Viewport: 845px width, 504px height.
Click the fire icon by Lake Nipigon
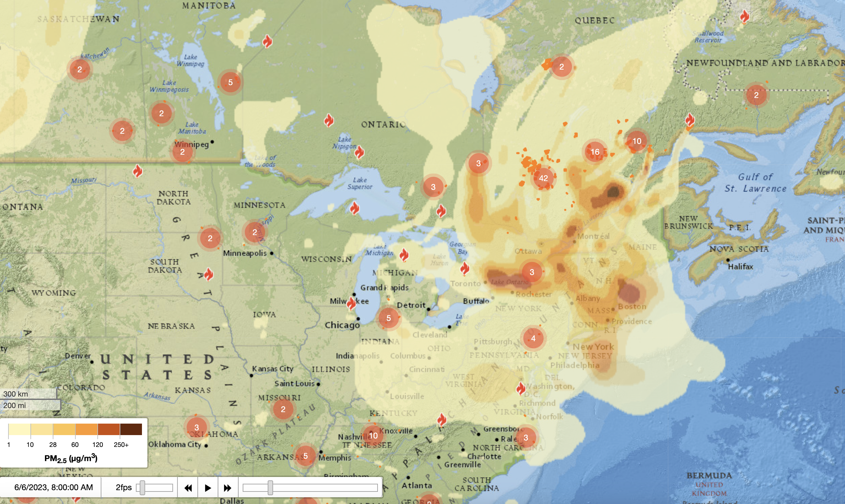point(359,152)
